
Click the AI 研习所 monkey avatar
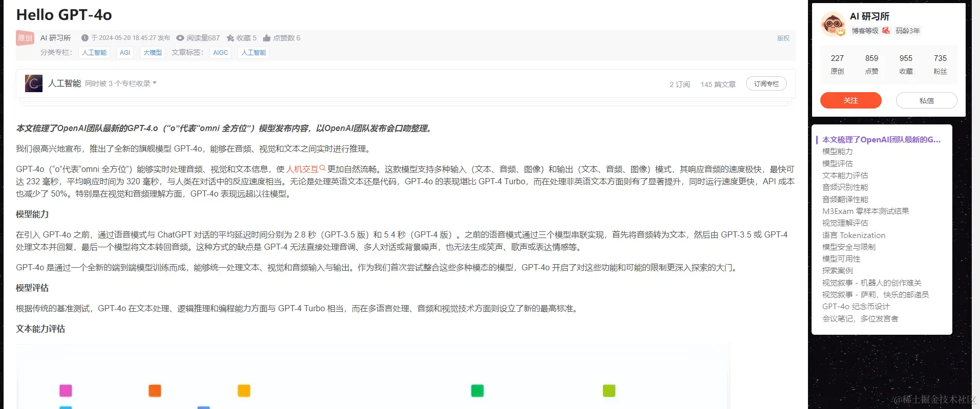[x=833, y=24]
